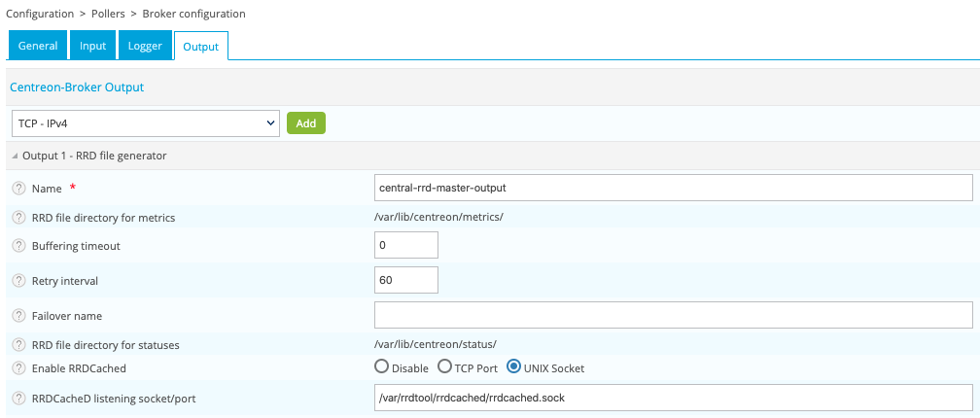Image resolution: width=980 pixels, height=418 pixels.
Task: Collapse the Output 1 - RRD file generator section
Action: coord(15,156)
